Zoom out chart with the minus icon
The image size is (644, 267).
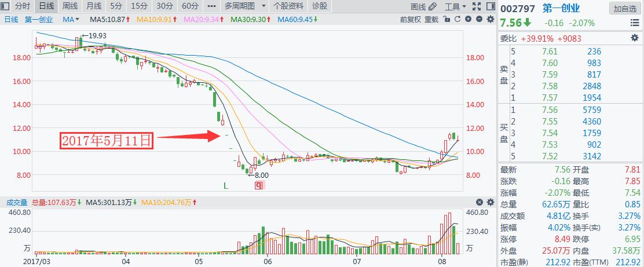tap(479, 19)
